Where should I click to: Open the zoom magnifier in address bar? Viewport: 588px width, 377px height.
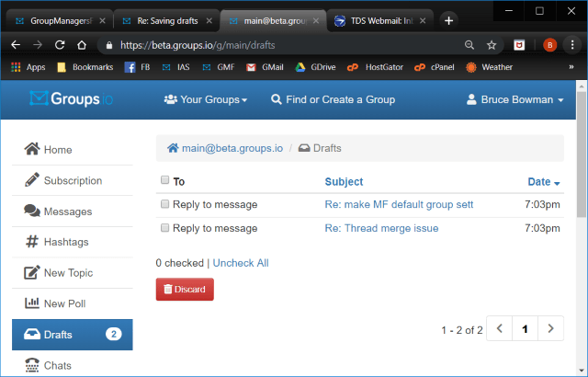click(469, 45)
